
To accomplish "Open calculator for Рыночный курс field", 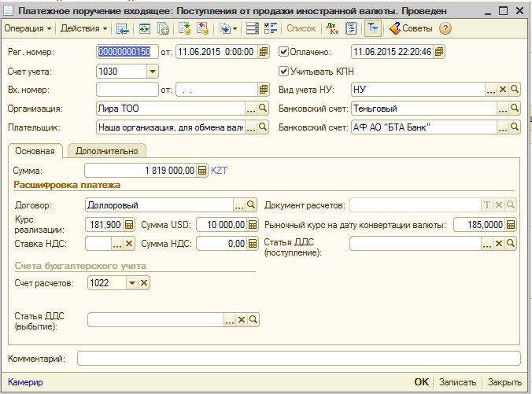I will point(511,224).
